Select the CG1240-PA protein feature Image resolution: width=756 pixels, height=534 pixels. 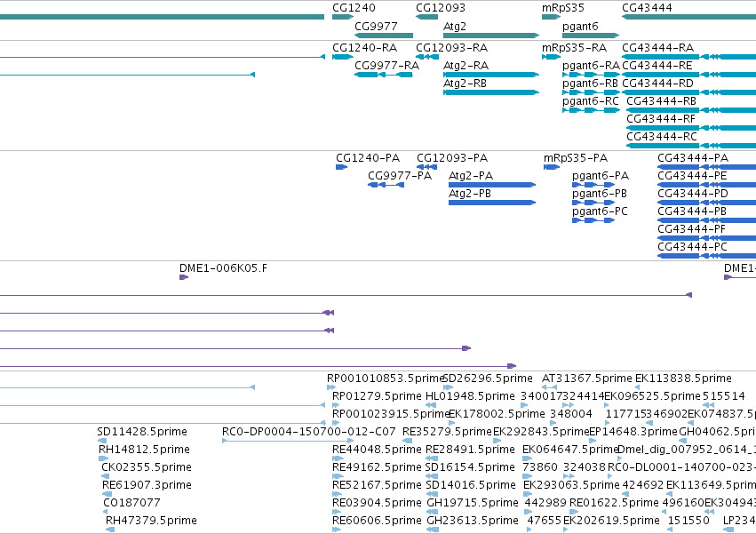341,167
